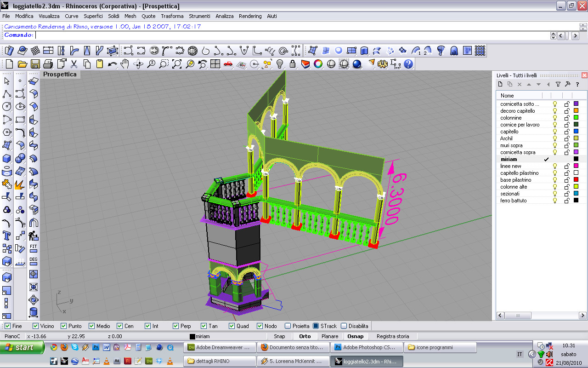This screenshot has width=588, height=368.
Task: Open the Superfici menu
Action: [93, 16]
